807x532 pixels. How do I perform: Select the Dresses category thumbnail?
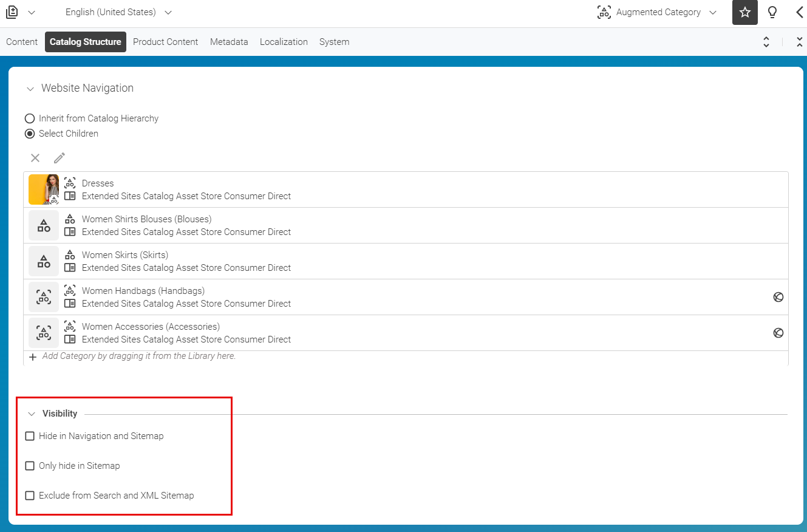coord(44,189)
